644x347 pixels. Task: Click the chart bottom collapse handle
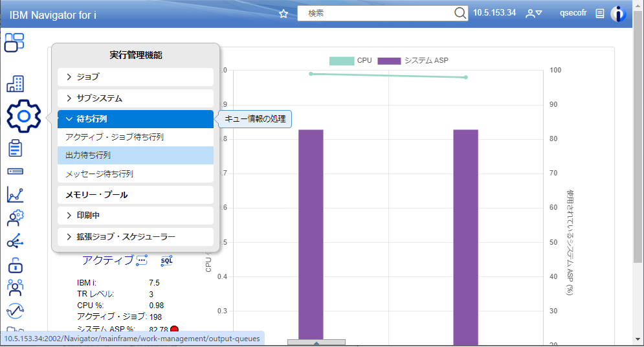(316, 342)
